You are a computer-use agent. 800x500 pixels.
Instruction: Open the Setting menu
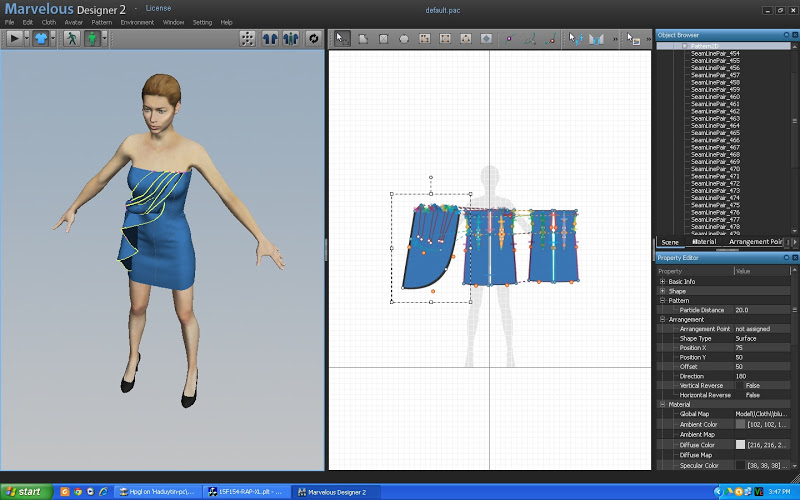click(x=202, y=22)
